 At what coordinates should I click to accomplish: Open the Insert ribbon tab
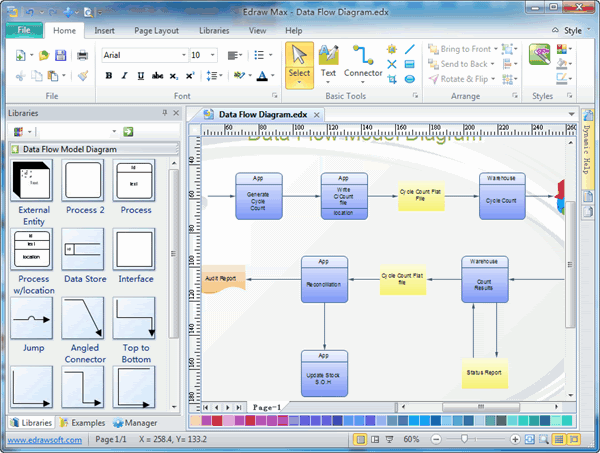click(x=104, y=31)
